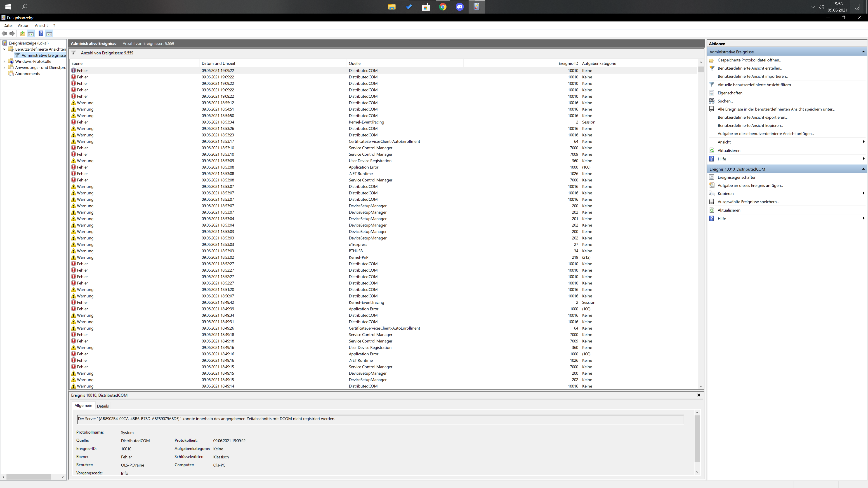Expand Windows-Protokolle tree node
The image size is (868, 488).
(x=4, y=61)
